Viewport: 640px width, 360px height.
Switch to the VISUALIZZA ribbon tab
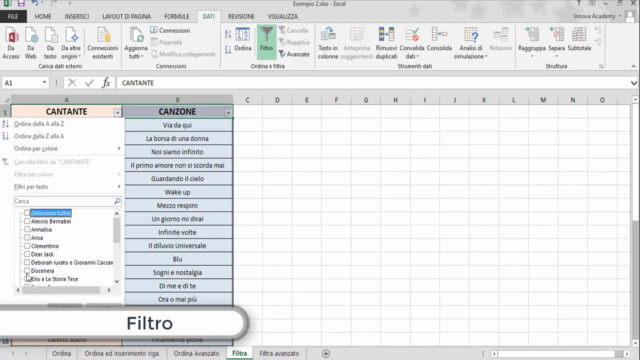[x=283, y=16]
